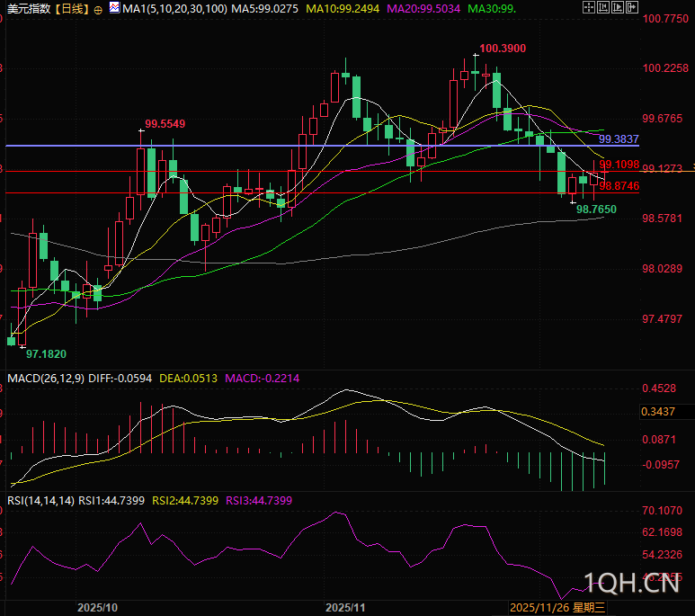The width and height of the screenshot is (695, 616).
Task: Click the blue 99.3837 level line label
Action: 619,139
